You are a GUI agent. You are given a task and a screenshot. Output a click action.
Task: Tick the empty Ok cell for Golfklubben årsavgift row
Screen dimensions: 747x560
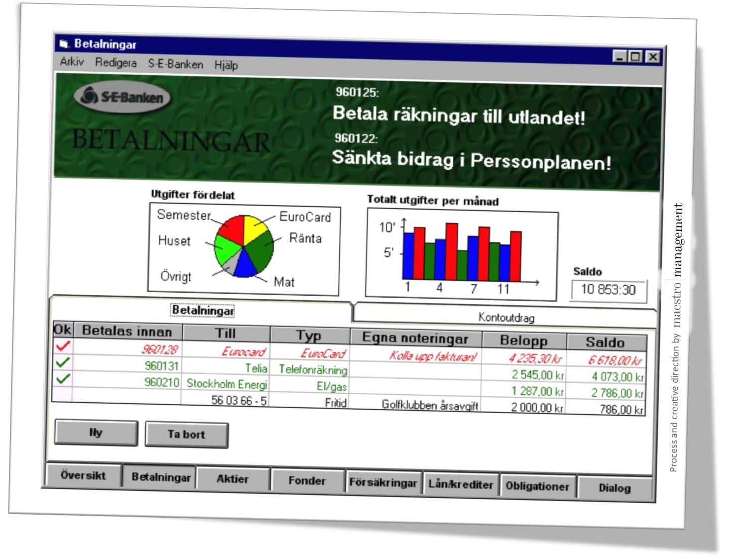pyautogui.click(x=63, y=394)
